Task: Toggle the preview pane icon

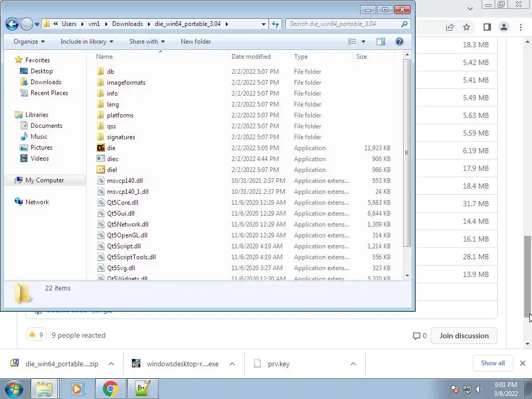Action: click(381, 42)
